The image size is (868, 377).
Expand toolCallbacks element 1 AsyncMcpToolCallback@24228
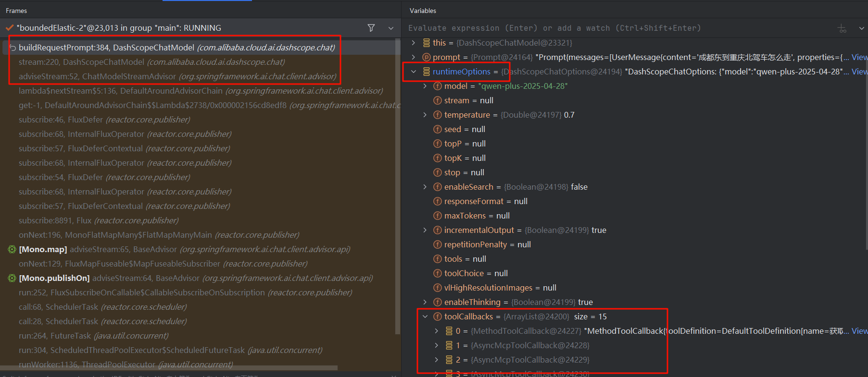[436, 345]
